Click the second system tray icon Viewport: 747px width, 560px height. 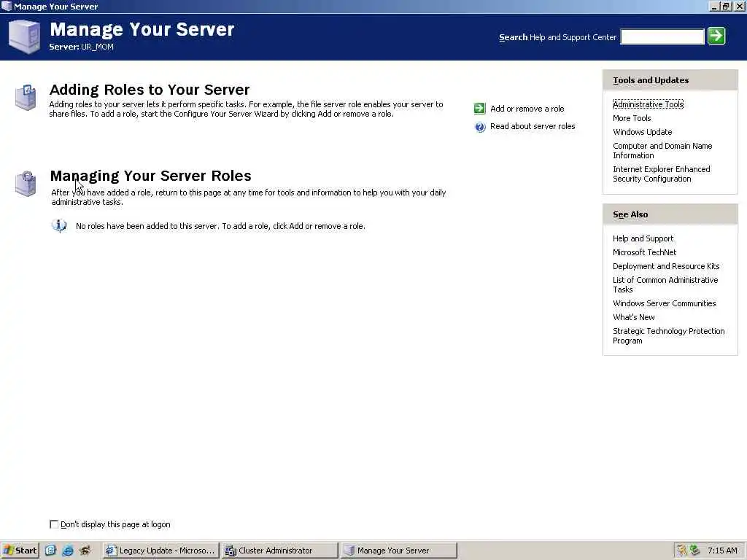point(694,551)
